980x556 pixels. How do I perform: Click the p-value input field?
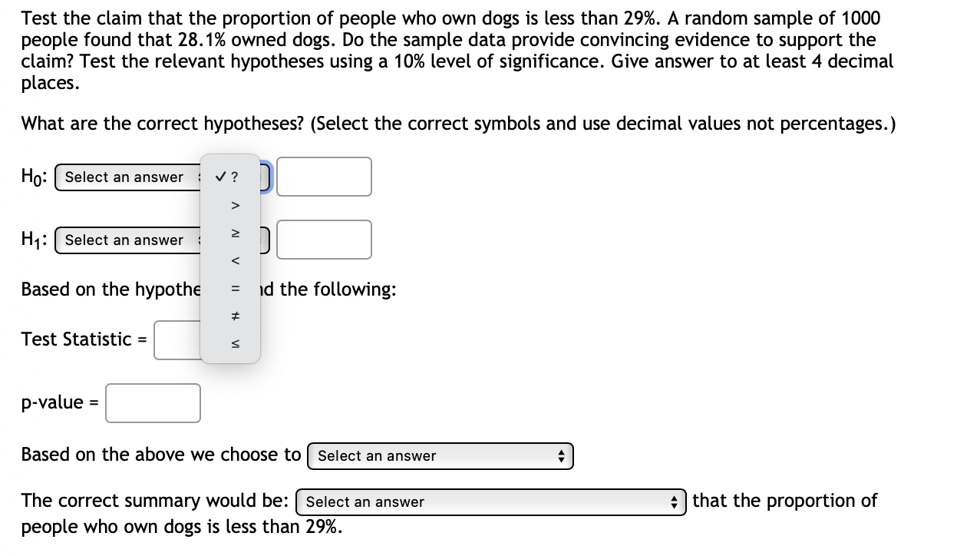152,402
